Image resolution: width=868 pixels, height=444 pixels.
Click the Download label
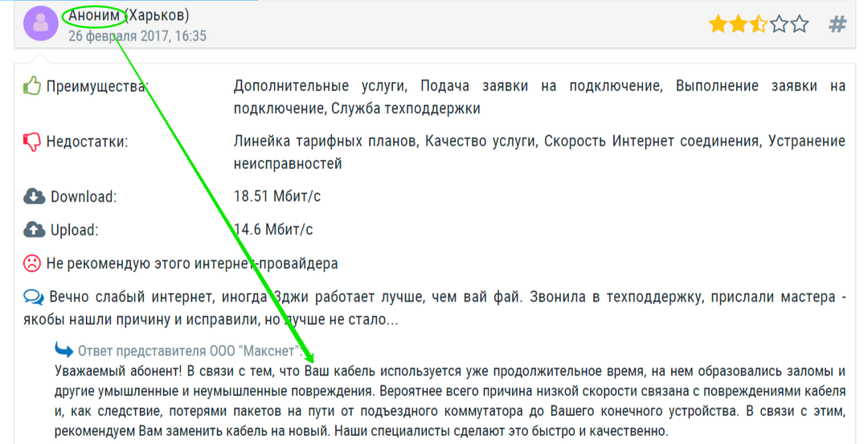click(84, 197)
